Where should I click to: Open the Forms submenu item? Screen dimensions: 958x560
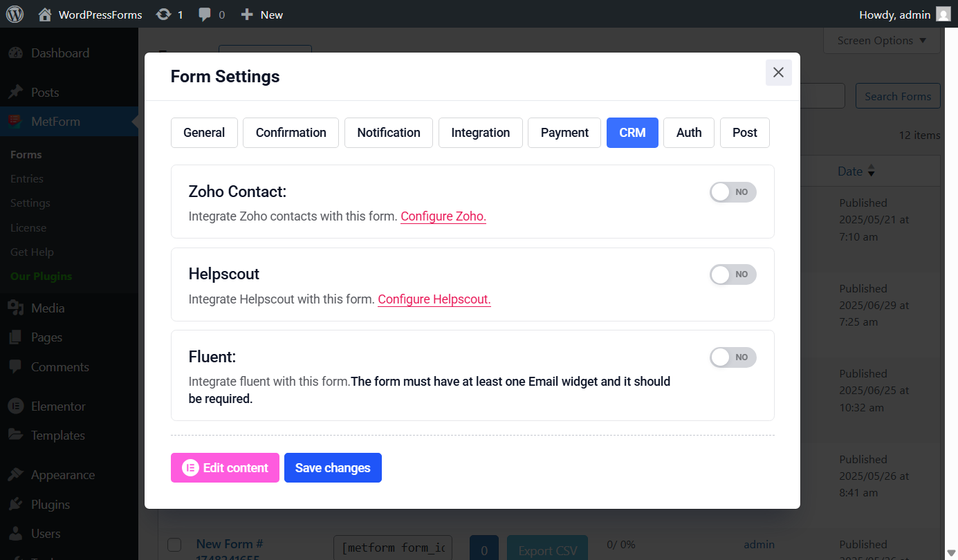26,154
